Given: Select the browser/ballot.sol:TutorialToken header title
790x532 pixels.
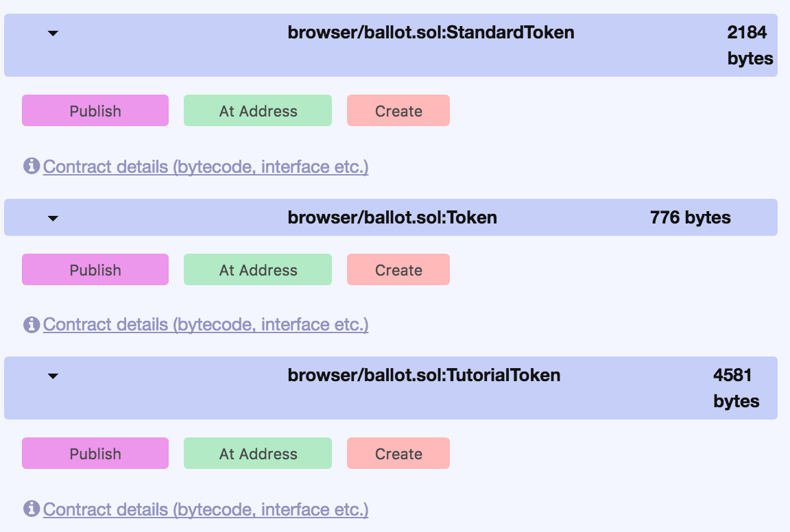Looking at the screenshot, I should pos(424,375).
